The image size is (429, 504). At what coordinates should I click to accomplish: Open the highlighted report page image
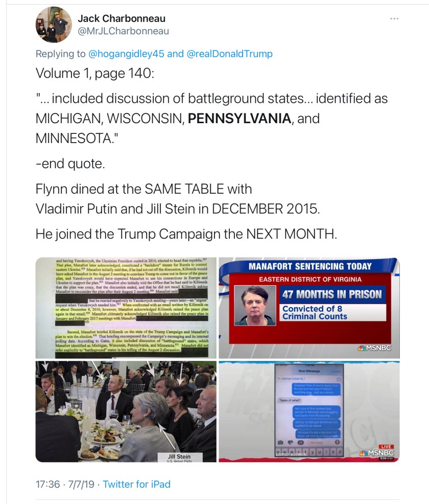(126, 308)
